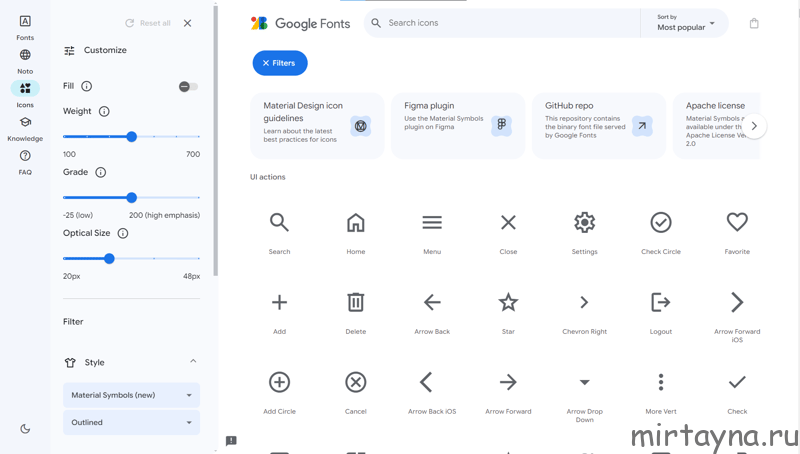Click the Filters button
800x454 pixels.
(x=280, y=63)
